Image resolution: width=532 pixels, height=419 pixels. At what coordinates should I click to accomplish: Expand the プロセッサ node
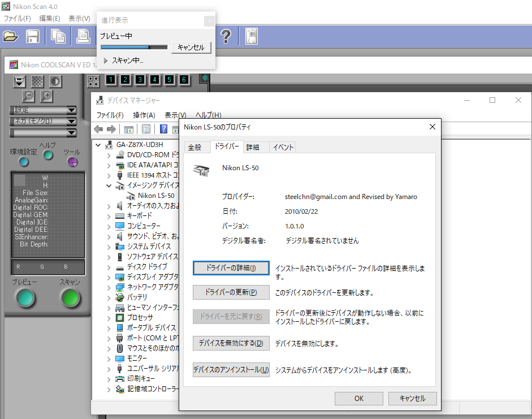[109, 318]
